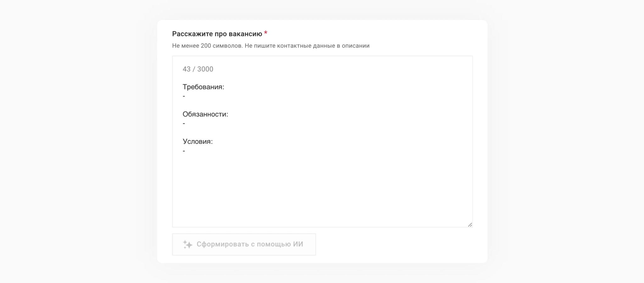Image resolution: width=644 pixels, height=283 pixels.
Task: Click the red required asterisk
Action: pos(266,33)
